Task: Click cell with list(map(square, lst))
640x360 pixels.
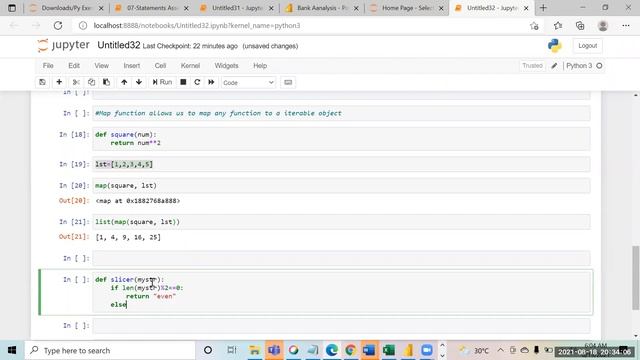Action: pyautogui.click(x=341, y=222)
